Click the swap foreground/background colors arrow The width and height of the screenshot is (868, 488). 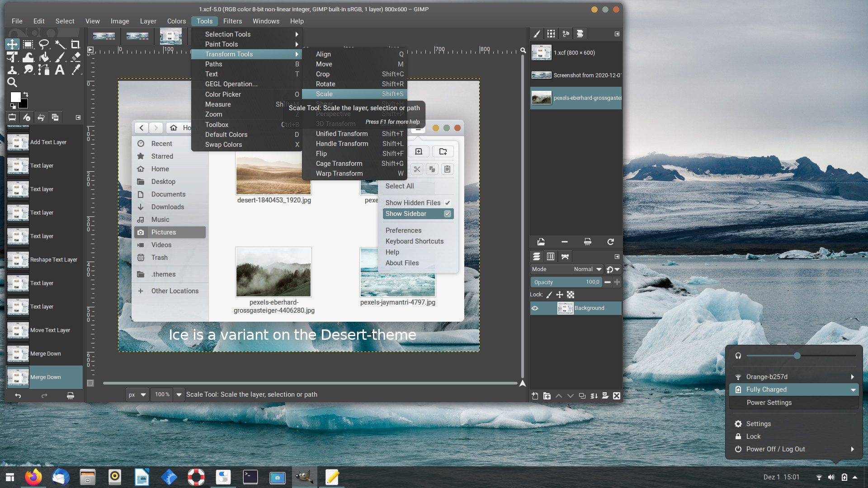pos(26,94)
